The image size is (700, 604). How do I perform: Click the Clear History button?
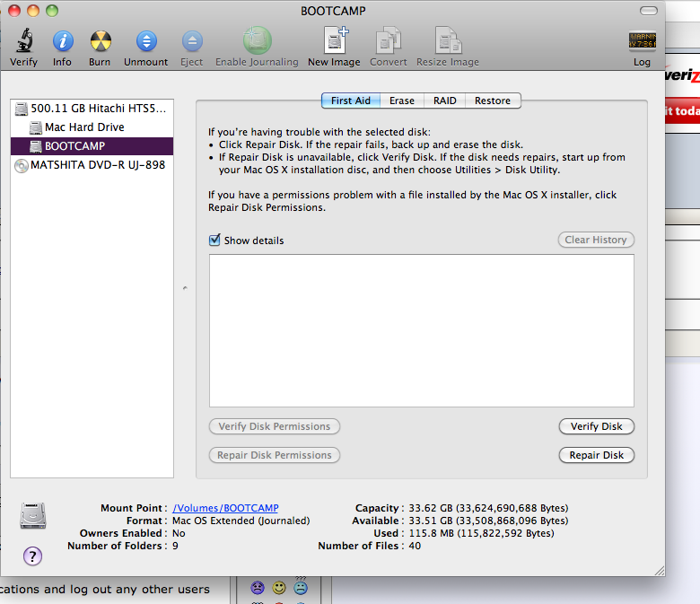(x=596, y=240)
